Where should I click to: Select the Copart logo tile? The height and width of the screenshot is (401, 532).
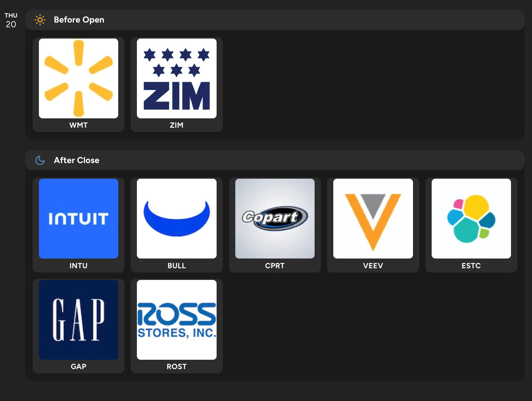click(x=275, y=218)
